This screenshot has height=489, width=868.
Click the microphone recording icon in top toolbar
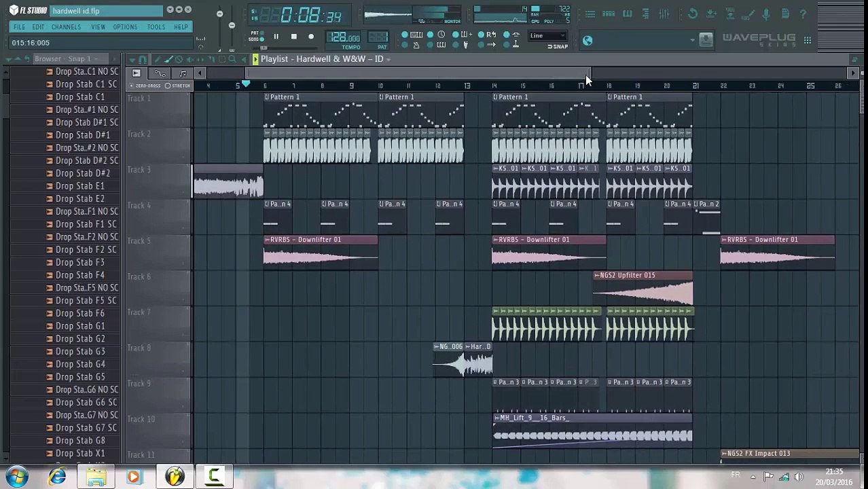(765, 14)
